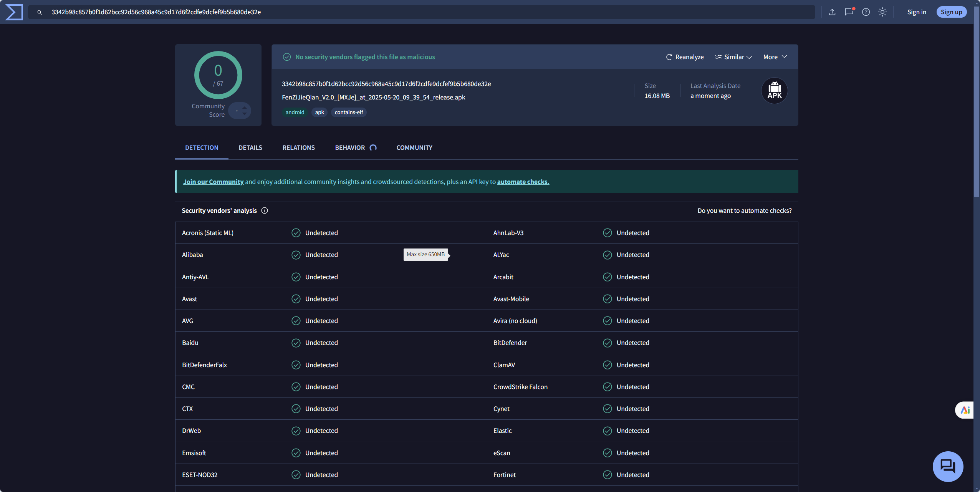Open the notifications flag icon
Image resolution: width=980 pixels, height=492 pixels.
point(849,12)
